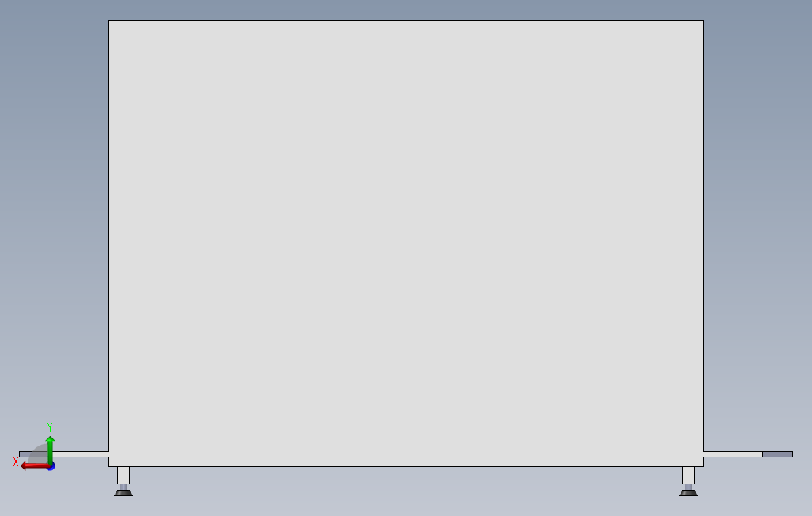Screen dimensions: 812x516
Task: Pick the light part of right flange
Action: tap(733, 454)
